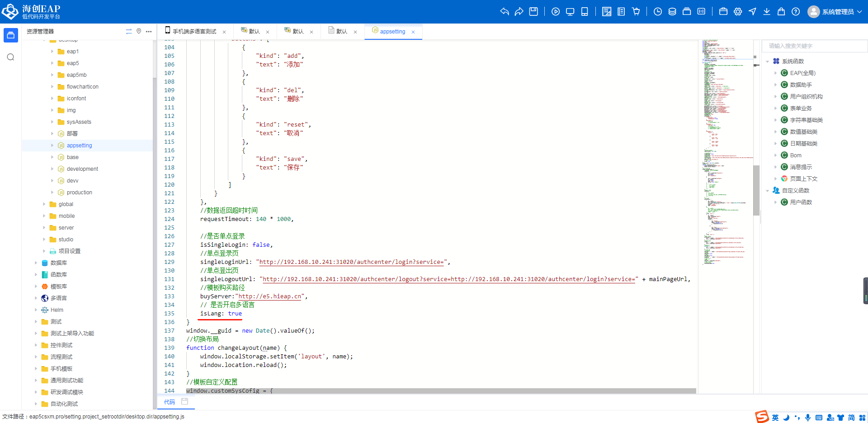The width and height of the screenshot is (868, 423).
Task: Click the run/play circle icon
Action: pyautogui.click(x=556, y=12)
